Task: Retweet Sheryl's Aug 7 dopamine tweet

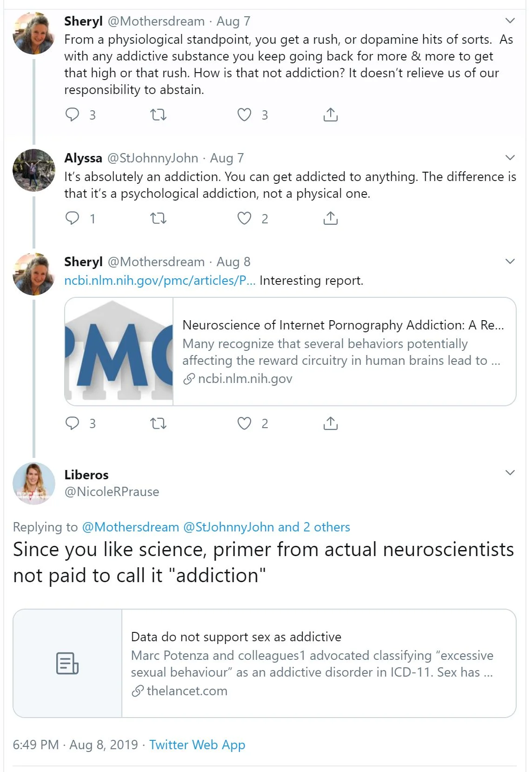Action: pos(158,114)
